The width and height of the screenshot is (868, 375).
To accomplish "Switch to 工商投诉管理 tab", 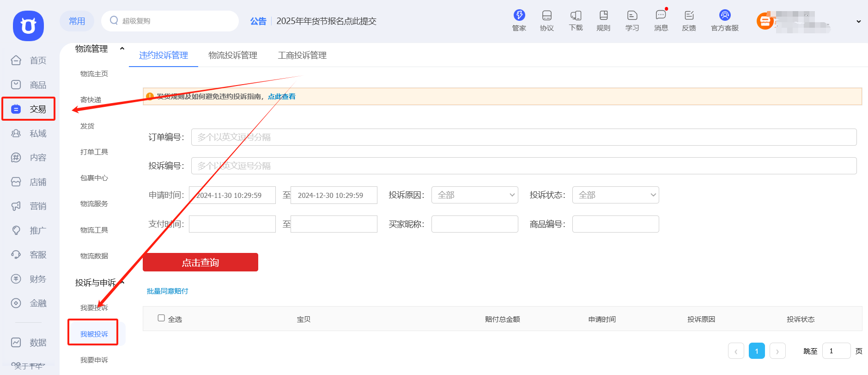I will tap(302, 55).
